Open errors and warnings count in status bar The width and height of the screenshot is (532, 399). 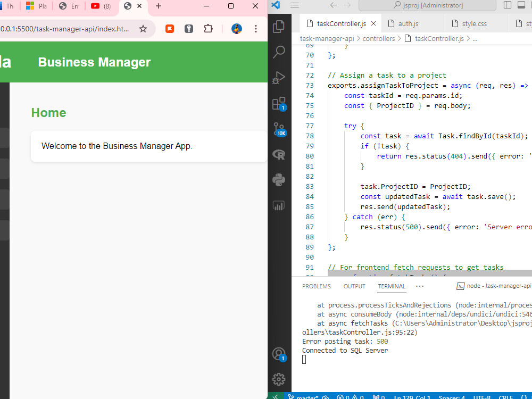point(350,397)
